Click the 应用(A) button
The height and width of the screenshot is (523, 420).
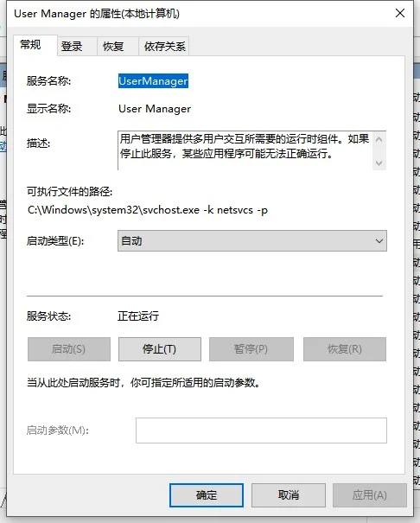click(370, 495)
